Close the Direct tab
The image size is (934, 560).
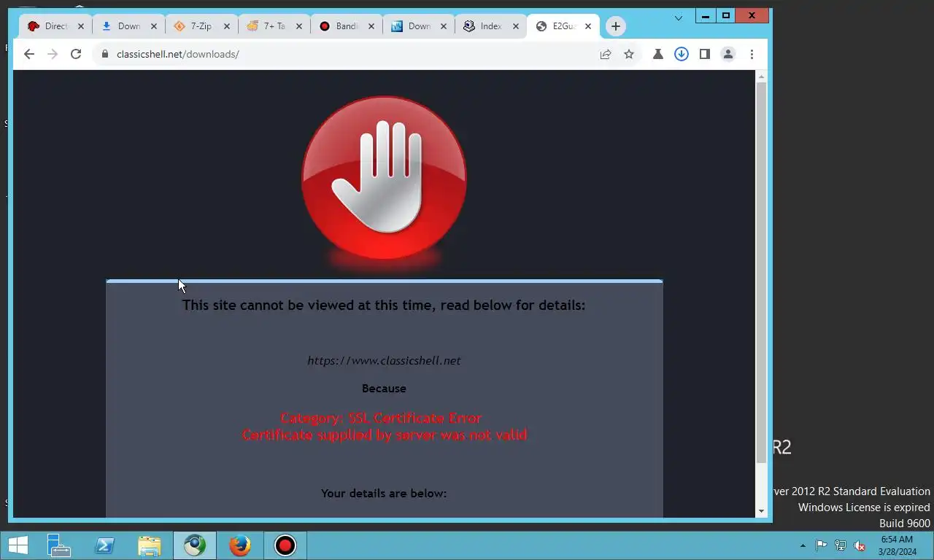(x=81, y=26)
